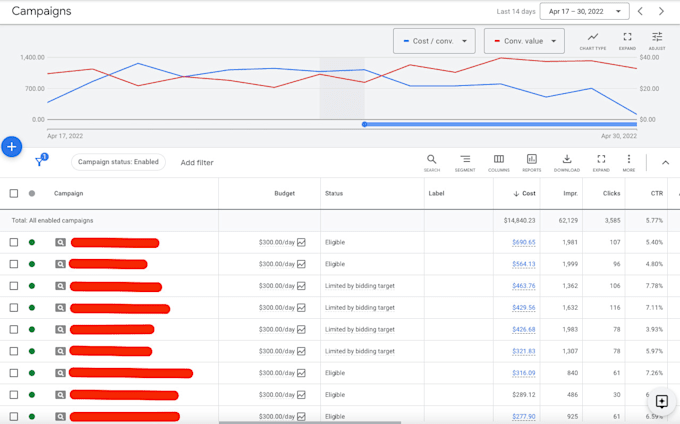Select the checkbox for the $429.56 campaign

tap(14, 307)
